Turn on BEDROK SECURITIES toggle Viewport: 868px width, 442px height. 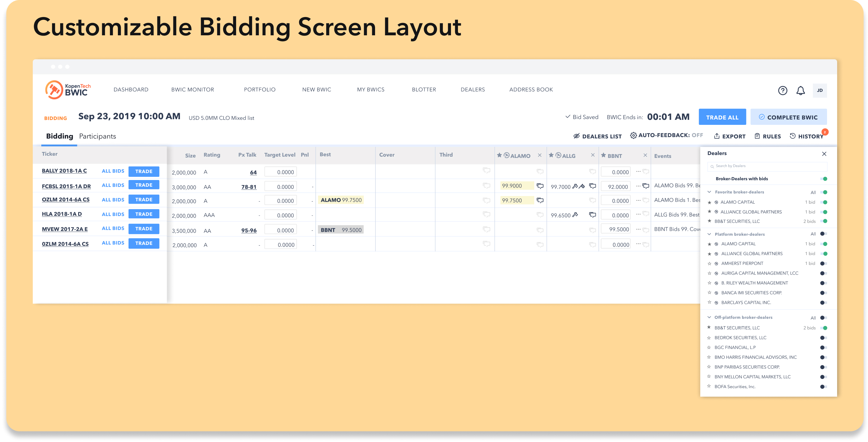pos(823,337)
